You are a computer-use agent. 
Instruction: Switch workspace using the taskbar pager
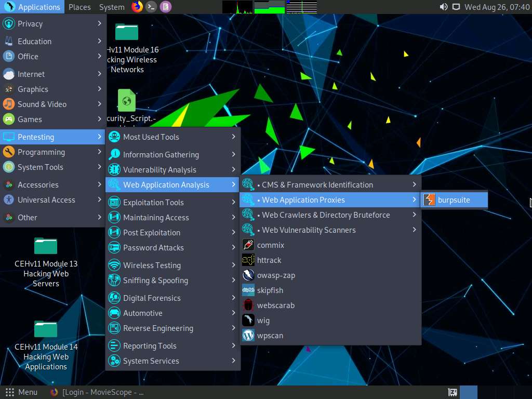click(467, 392)
